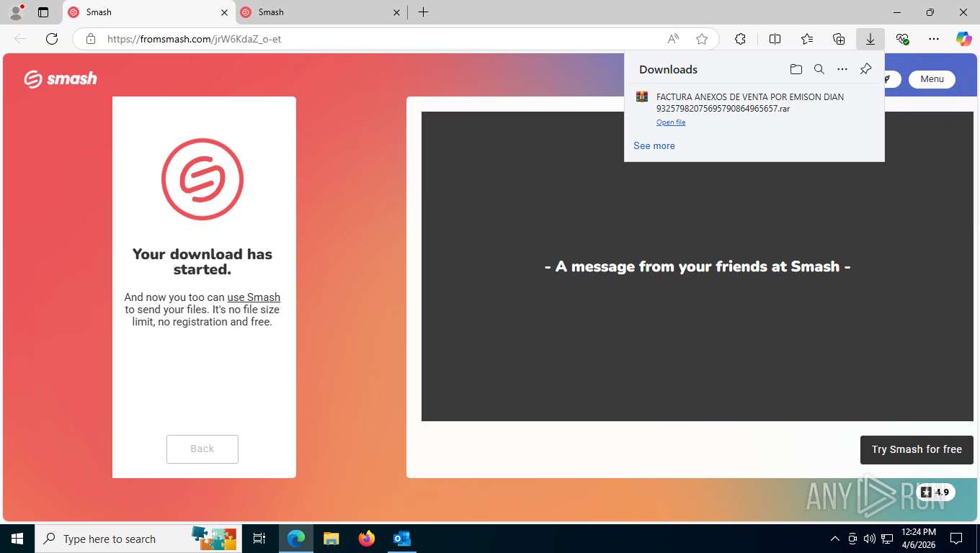980x553 pixels.
Task: Open Microsoft Edge from the taskbar
Action: pyautogui.click(x=296, y=539)
